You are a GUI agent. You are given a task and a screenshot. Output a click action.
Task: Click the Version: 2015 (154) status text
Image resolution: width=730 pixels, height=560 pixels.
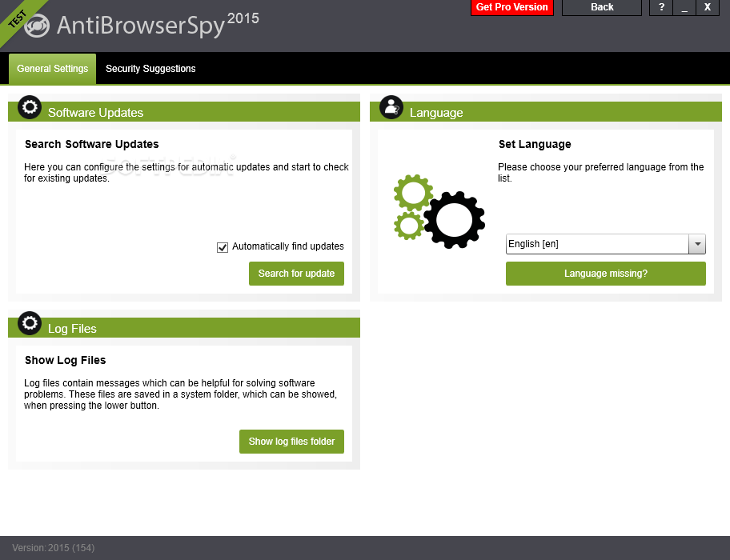pyautogui.click(x=54, y=548)
